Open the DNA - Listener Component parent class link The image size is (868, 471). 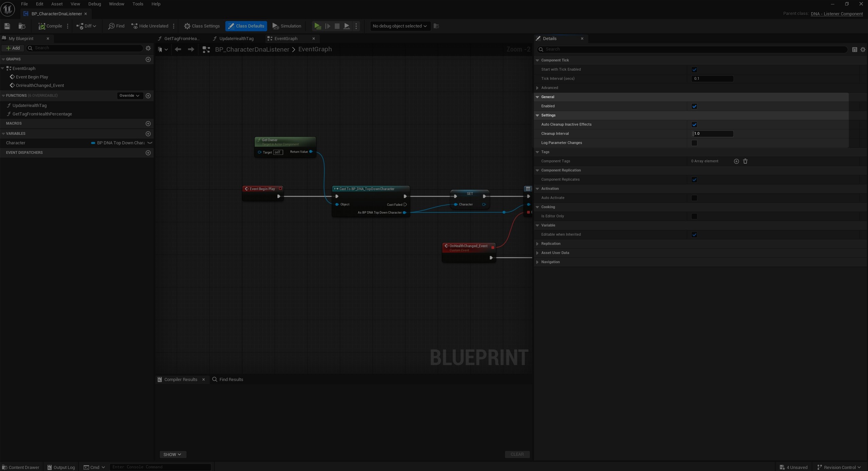point(836,14)
